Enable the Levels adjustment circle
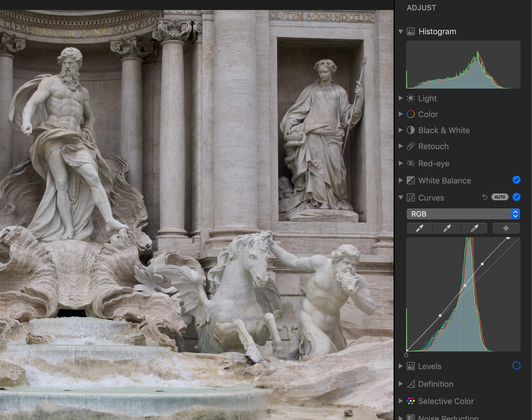The height and width of the screenshot is (420, 532). point(516,365)
